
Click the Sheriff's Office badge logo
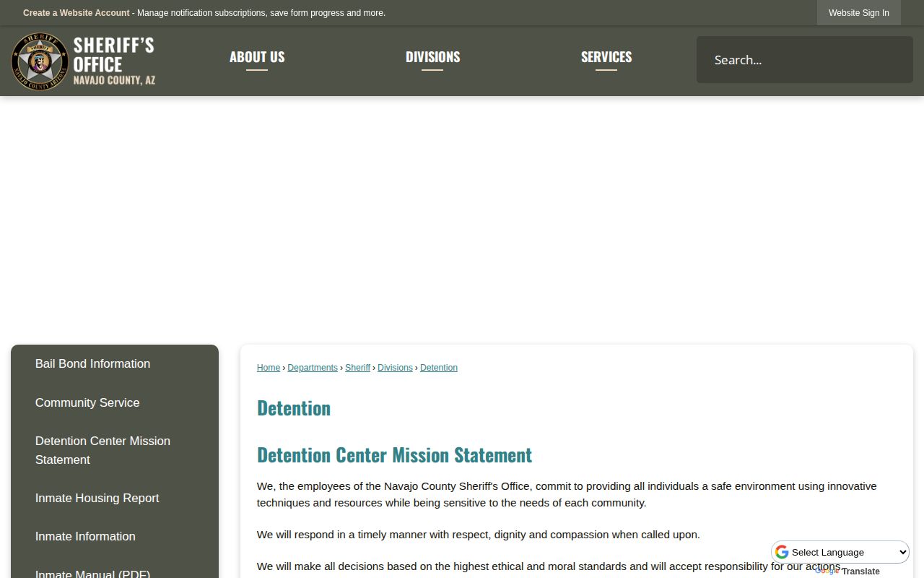click(x=84, y=61)
